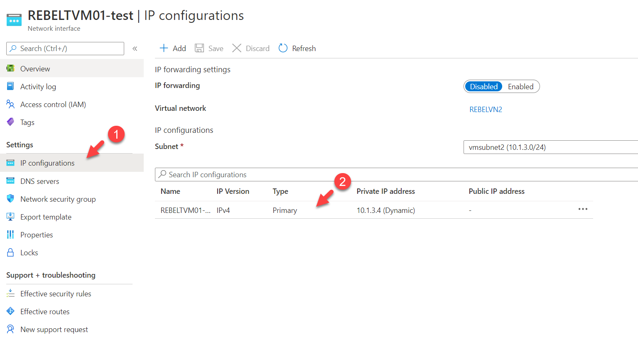The height and width of the screenshot is (364, 638).
Task: Click the Locks padlock icon
Action: (x=10, y=252)
